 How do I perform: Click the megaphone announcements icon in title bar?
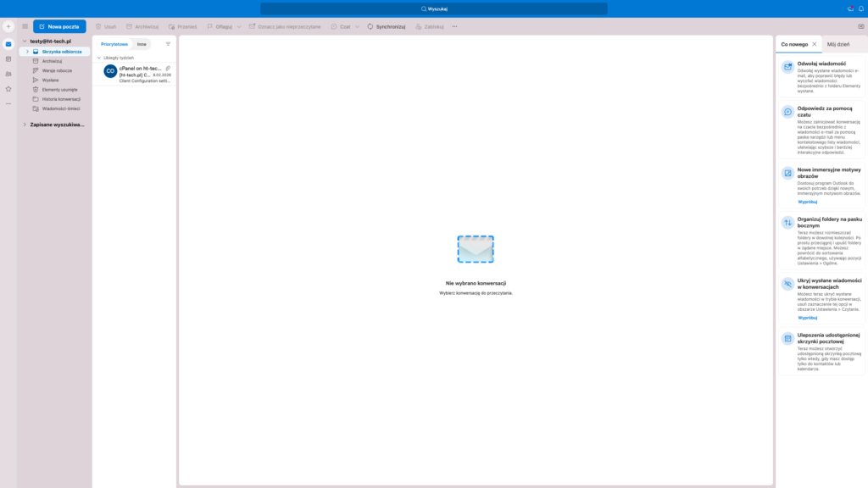point(850,8)
